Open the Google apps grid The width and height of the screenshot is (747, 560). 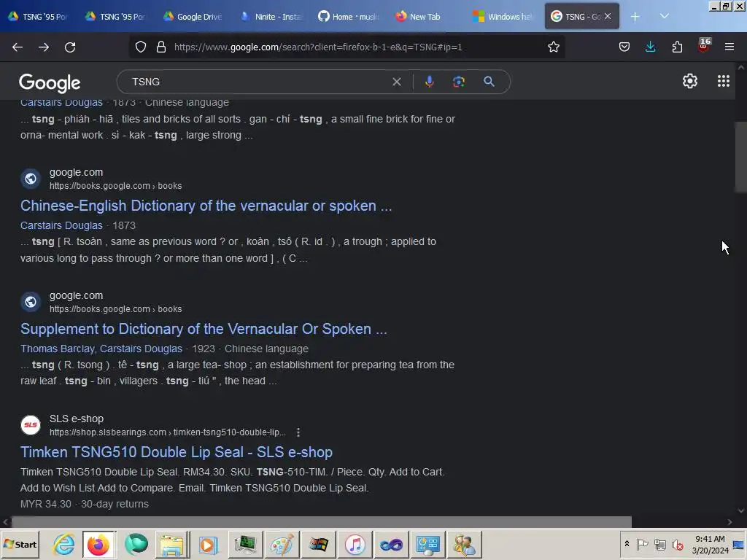pos(723,82)
